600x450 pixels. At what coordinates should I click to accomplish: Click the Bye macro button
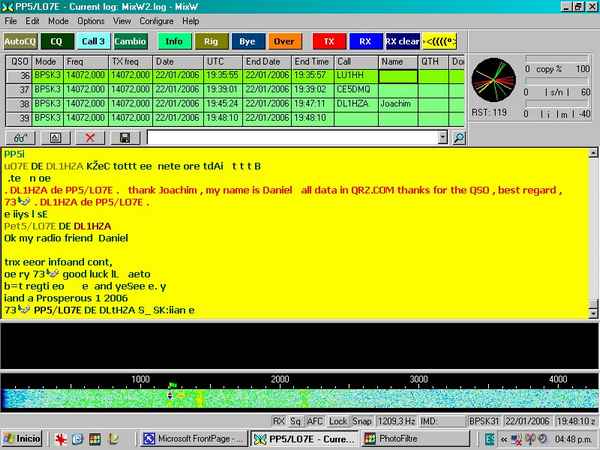coord(248,41)
